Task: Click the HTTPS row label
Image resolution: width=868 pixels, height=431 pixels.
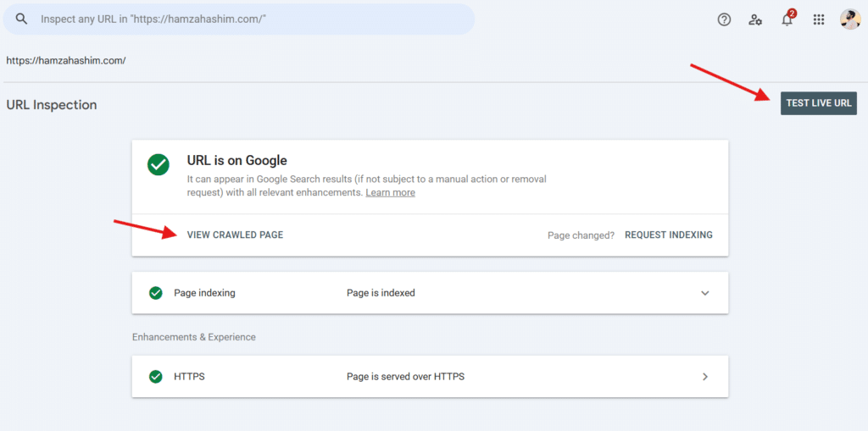Action: tap(189, 377)
